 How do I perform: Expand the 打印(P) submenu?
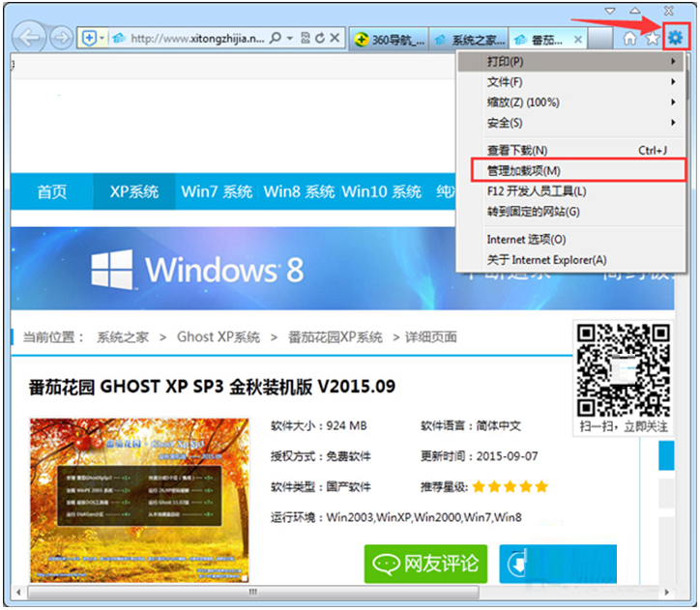(570, 62)
